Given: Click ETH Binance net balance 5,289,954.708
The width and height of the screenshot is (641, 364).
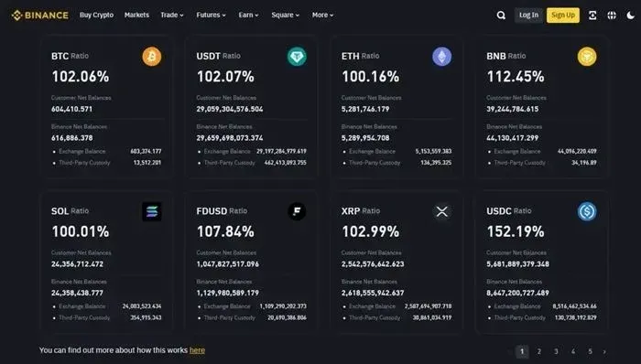Looking at the screenshot, I should [x=365, y=138].
